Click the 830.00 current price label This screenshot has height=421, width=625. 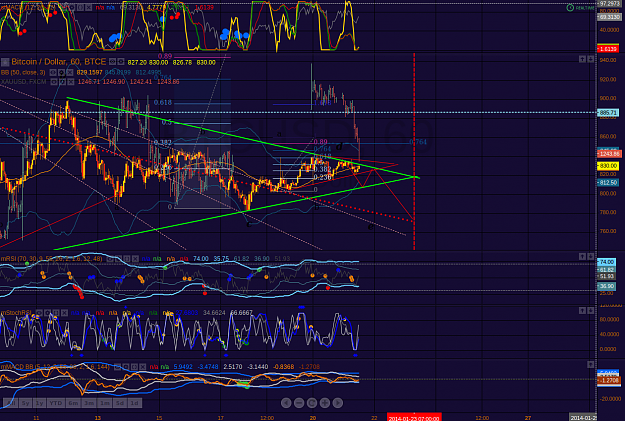point(608,165)
